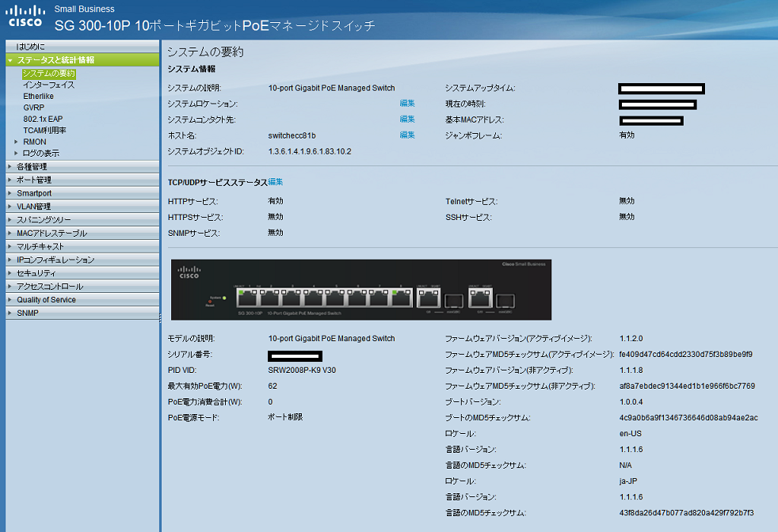Collapse the ステータスと統計情報 section

[10, 60]
